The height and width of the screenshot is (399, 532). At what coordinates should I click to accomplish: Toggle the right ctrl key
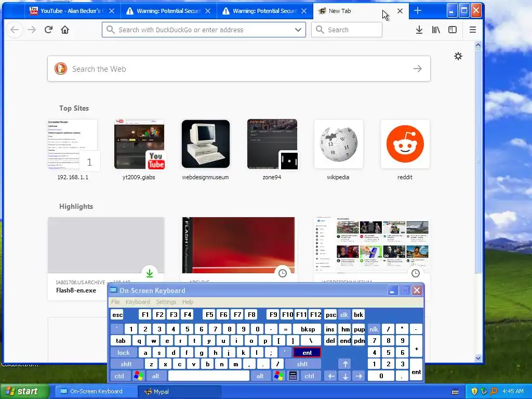(x=310, y=376)
